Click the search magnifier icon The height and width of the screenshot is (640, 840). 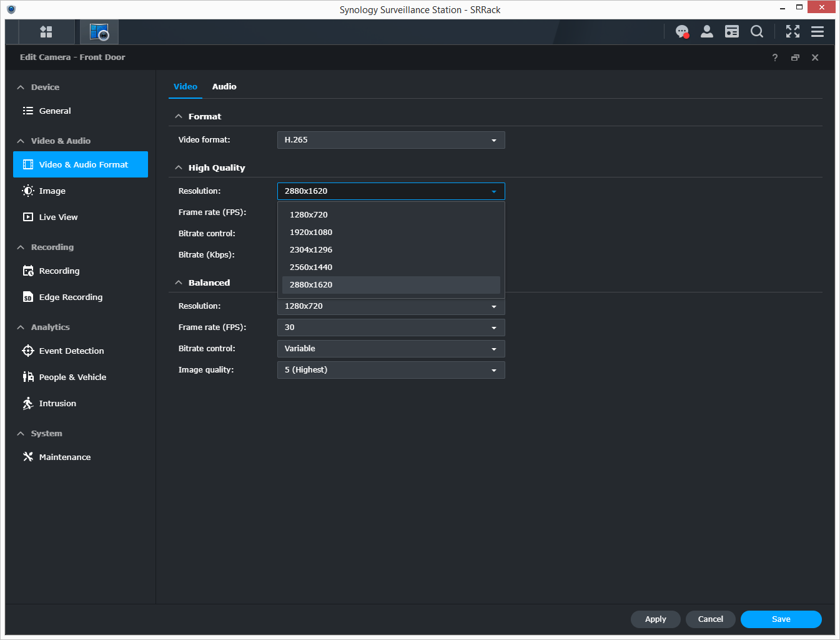757,31
